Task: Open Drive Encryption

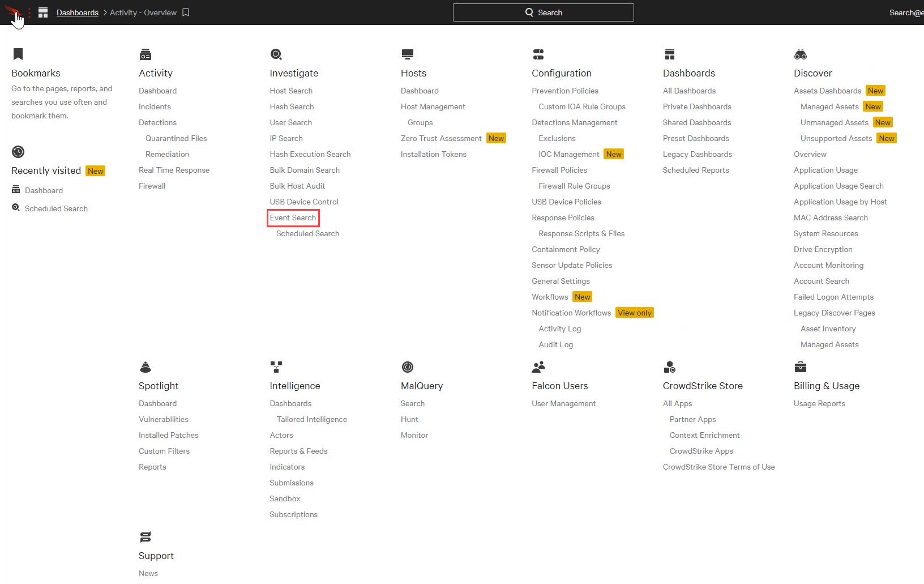Action: coord(823,249)
